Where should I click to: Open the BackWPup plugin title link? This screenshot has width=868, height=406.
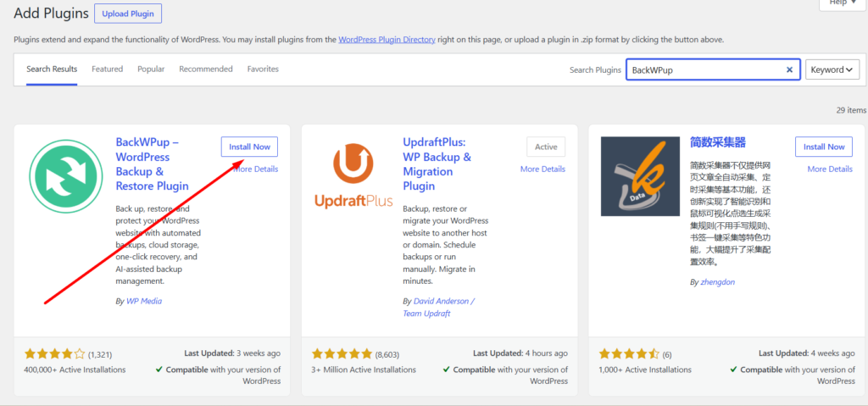[x=153, y=164]
